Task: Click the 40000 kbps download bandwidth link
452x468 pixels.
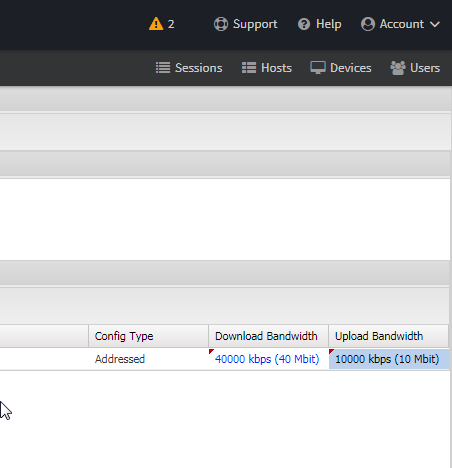Action: pyautogui.click(x=267, y=359)
